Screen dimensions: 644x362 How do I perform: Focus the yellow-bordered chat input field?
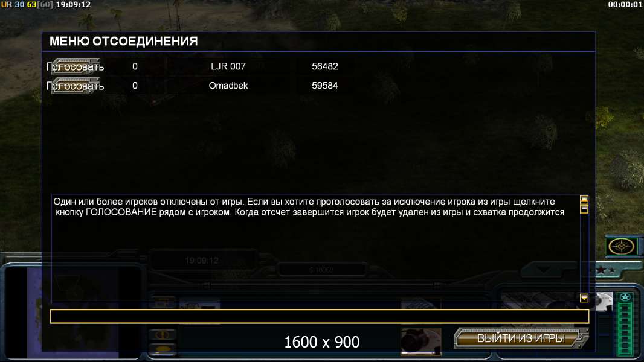pos(320,316)
